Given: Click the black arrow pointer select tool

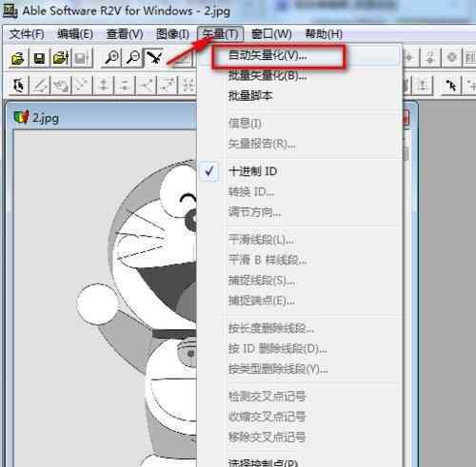Looking at the screenshot, I should pyautogui.click(x=451, y=86).
